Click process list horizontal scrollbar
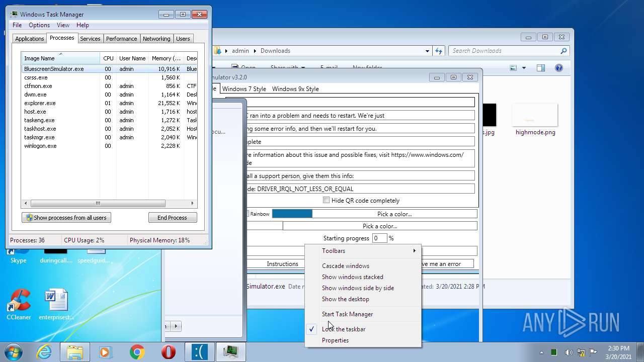 (x=98, y=204)
